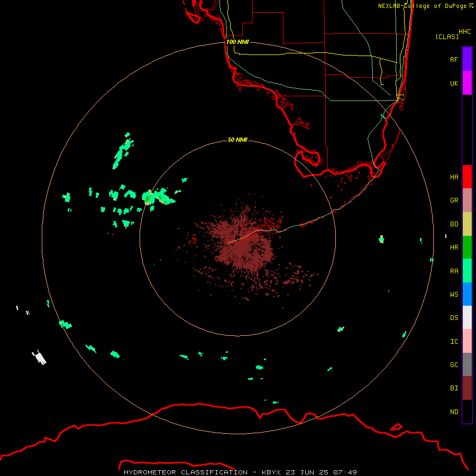Click the "WS" legend label text
This screenshot has width=476, height=476.
(x=454, y=295)
